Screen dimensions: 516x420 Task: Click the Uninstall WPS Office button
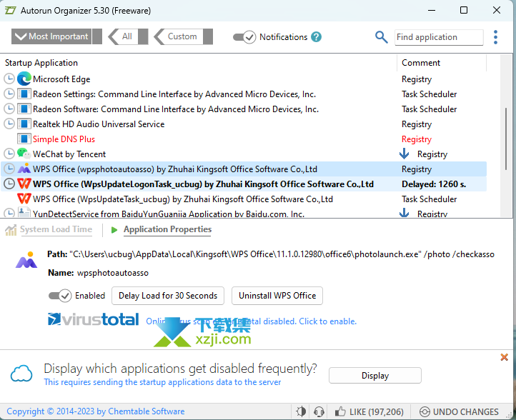point(277,296)
